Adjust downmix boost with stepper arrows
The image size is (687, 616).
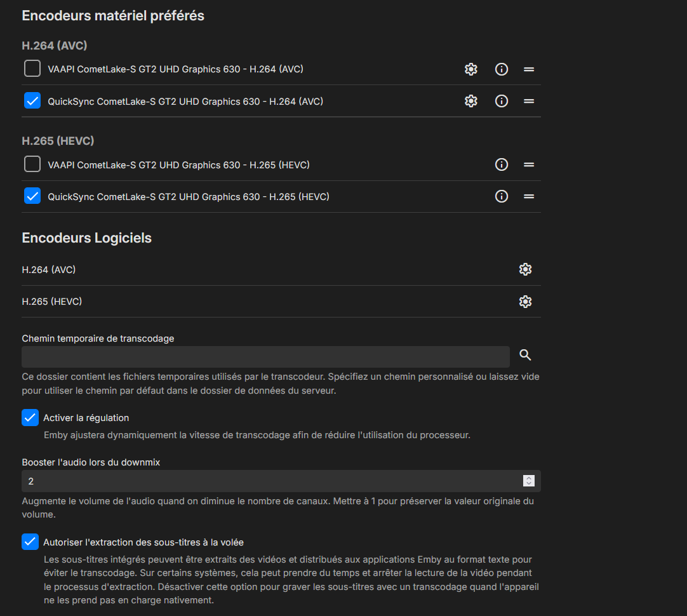point(529,481)
